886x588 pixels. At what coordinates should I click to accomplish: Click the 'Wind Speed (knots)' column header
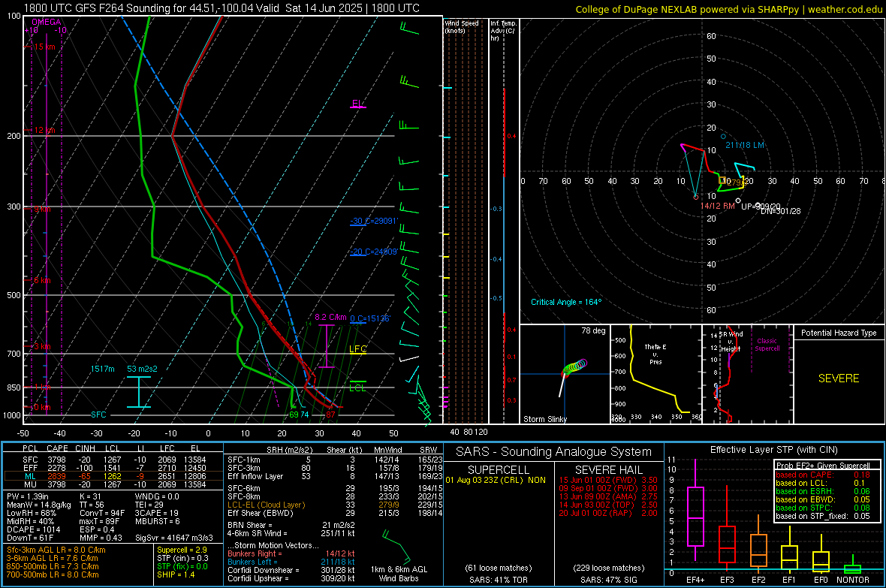pos(462,26)
